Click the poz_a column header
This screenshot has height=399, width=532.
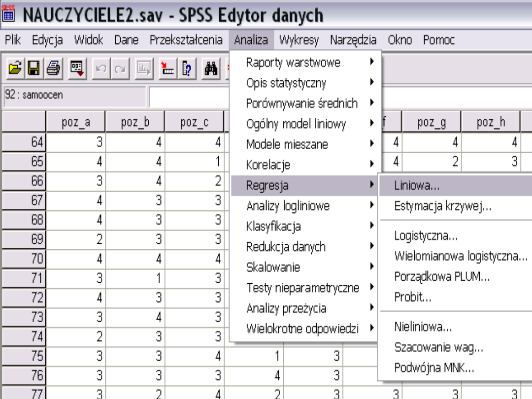click(76, 123)
